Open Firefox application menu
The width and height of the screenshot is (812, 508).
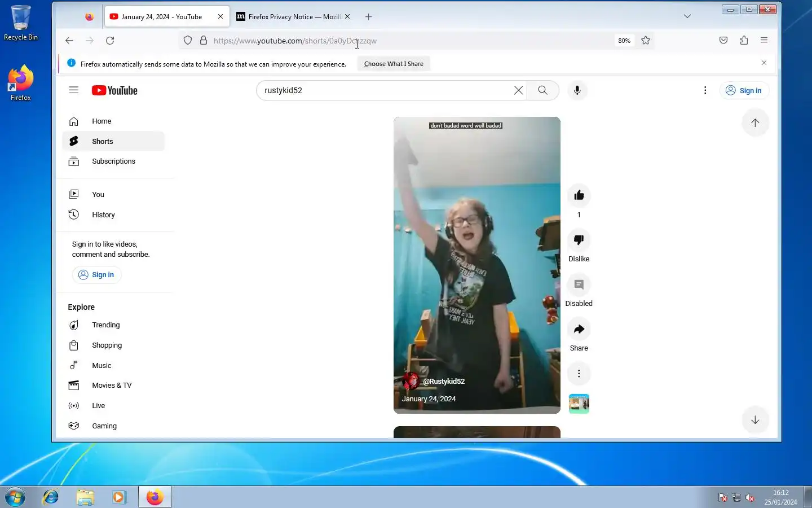coord(764,41)
